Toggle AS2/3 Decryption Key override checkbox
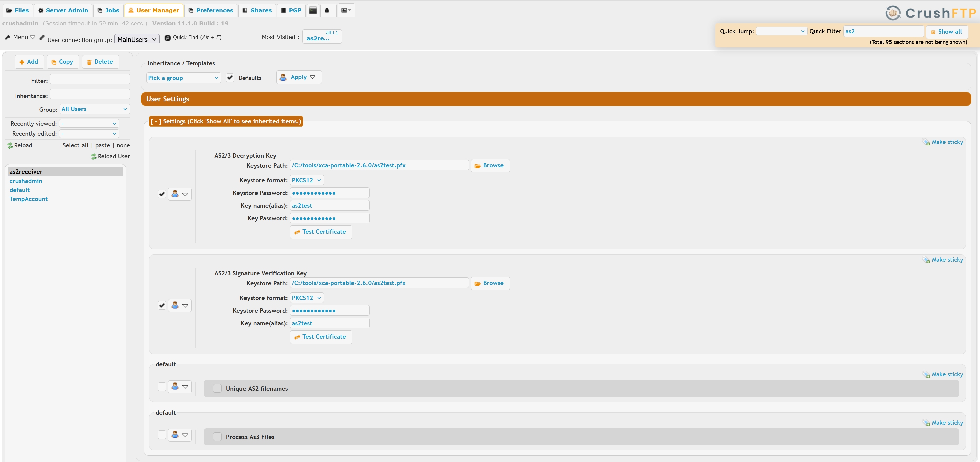This screenshot has height=462, width=980. point(162,194)
